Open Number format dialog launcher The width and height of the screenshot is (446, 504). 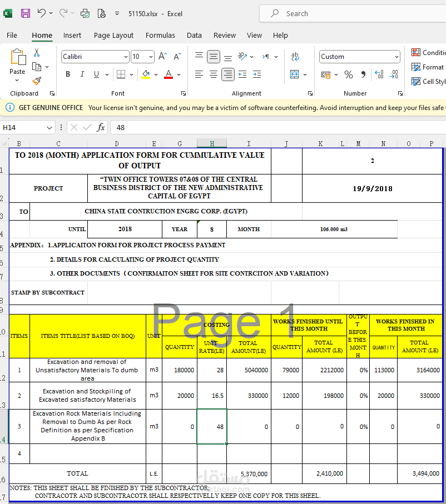(400, 93)
